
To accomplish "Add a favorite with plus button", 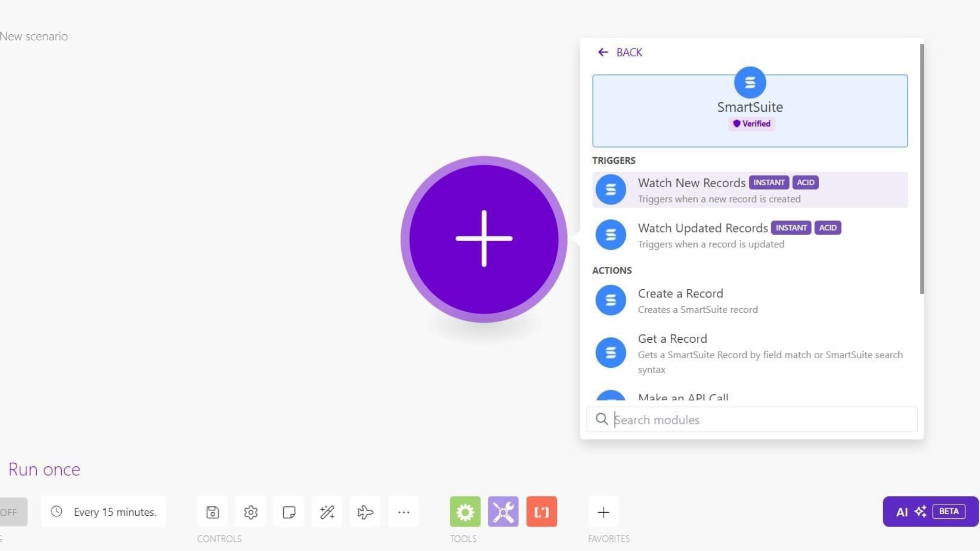I will click(x=603, y=512).
